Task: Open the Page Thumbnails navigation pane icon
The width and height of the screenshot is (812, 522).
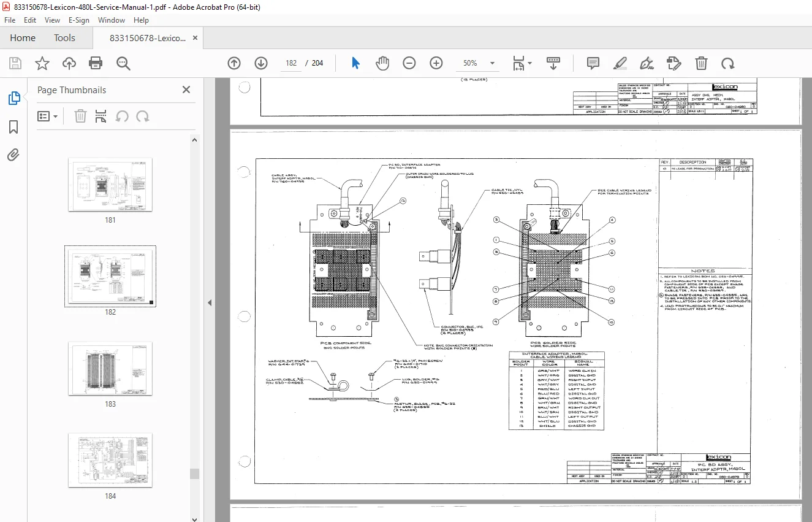Action: click(13, 98)
